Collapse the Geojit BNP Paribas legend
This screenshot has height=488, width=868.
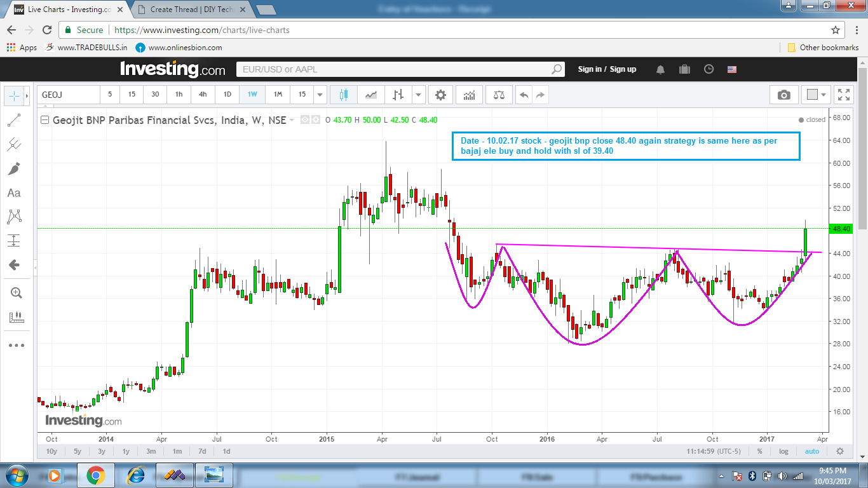coord(44,119)
